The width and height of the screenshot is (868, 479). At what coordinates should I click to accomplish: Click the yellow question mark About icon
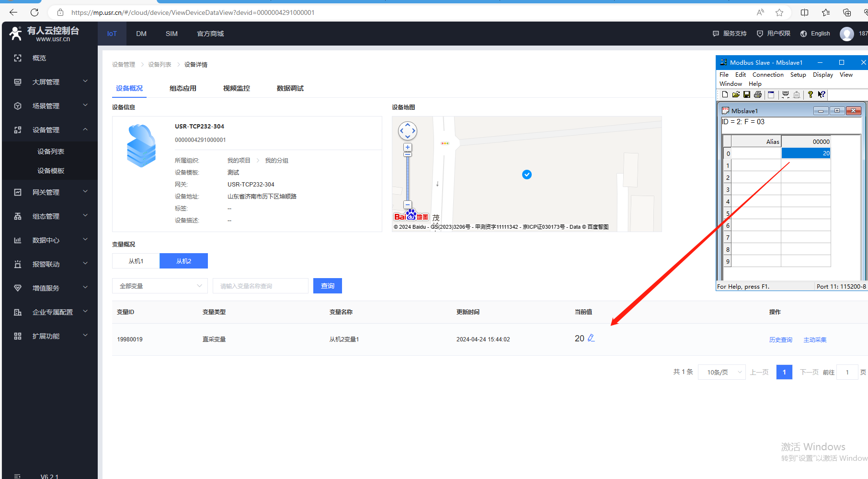click(810, 94)
